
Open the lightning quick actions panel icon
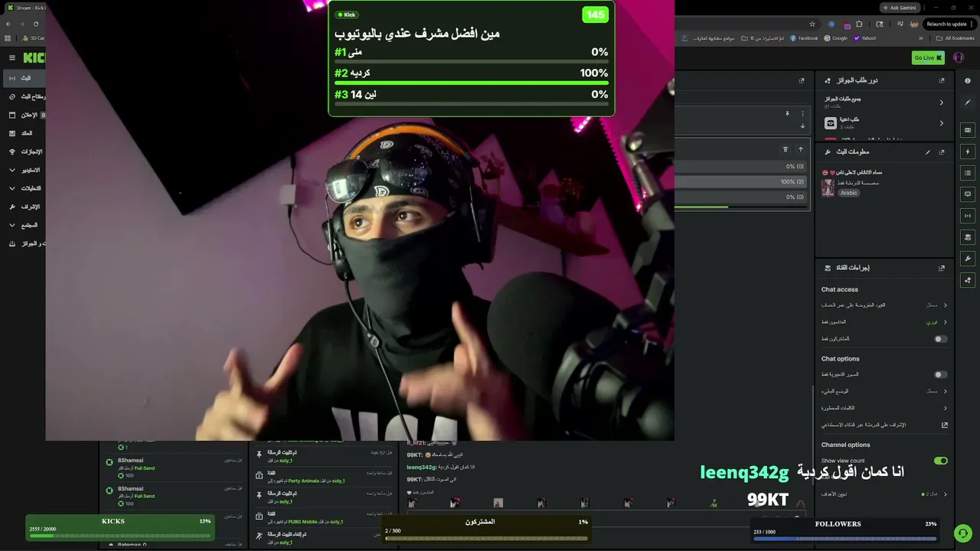pos(968,152)
